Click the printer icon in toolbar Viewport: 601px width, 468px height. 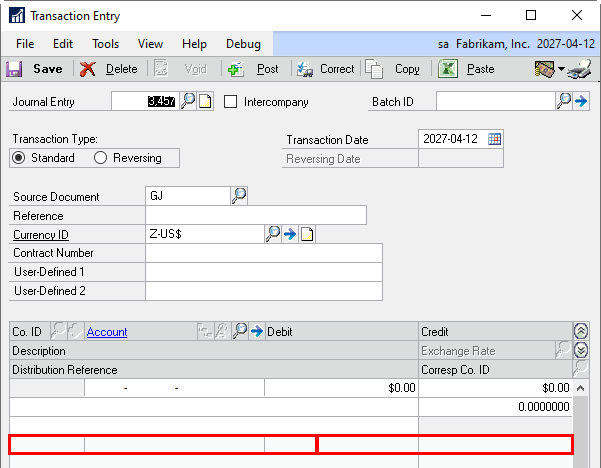580,69
